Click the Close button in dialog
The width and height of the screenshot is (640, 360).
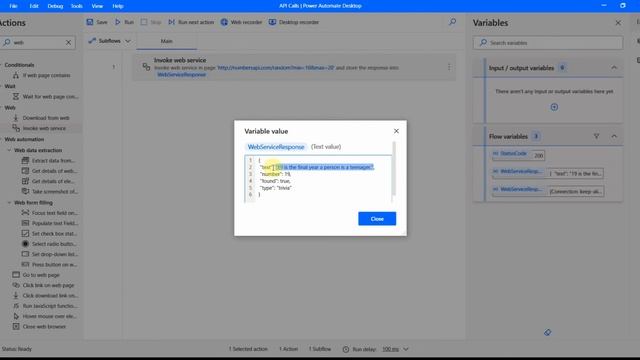pos(377,219)
